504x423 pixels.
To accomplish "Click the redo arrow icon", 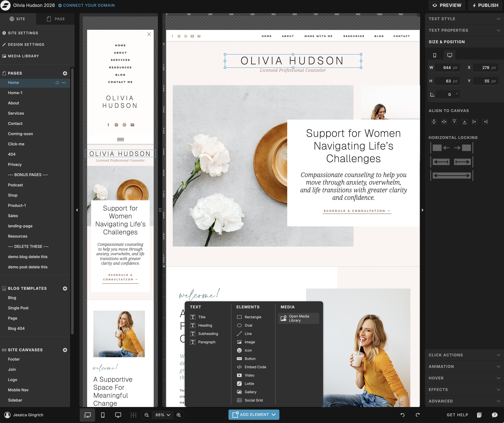I will [418, 415].
